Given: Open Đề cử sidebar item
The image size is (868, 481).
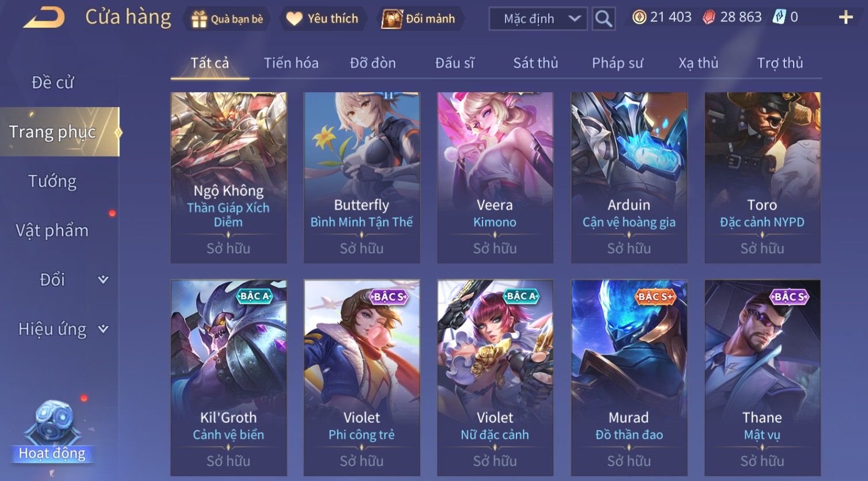Looking at the screenshot, I should (x=52, y=82).
